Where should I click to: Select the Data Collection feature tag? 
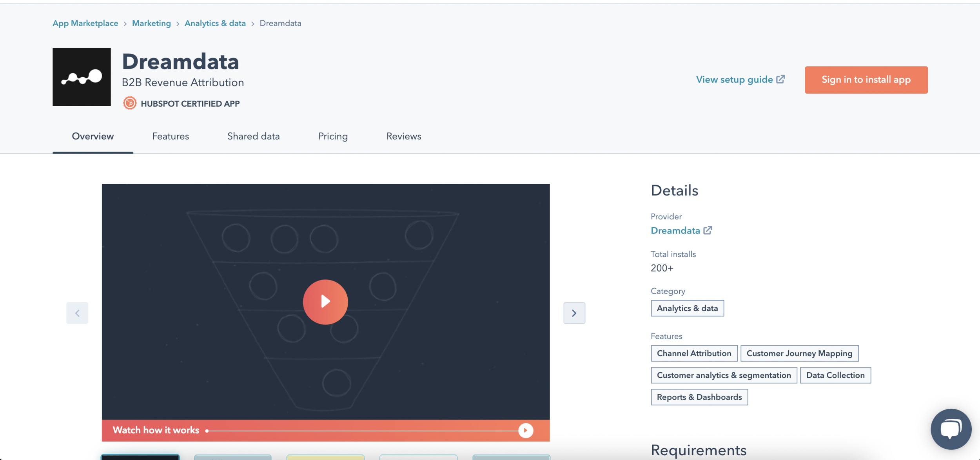pos(835,375)
